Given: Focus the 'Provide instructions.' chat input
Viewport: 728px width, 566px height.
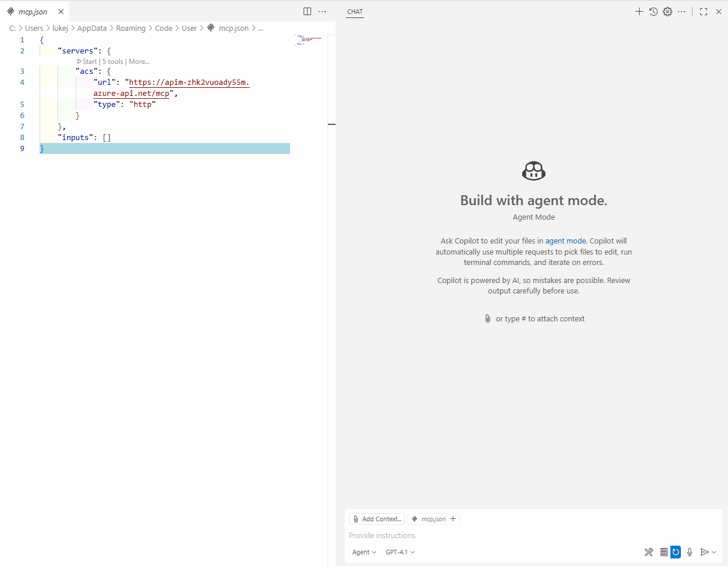Looking at the screenshot, I should [533, 536].
